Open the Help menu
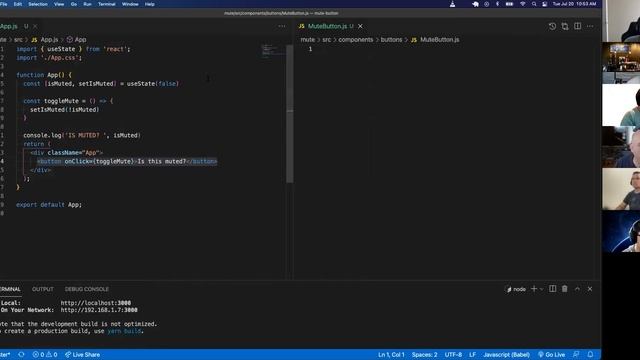This screenshot has width=640, height=360. [x=149, y=4]
